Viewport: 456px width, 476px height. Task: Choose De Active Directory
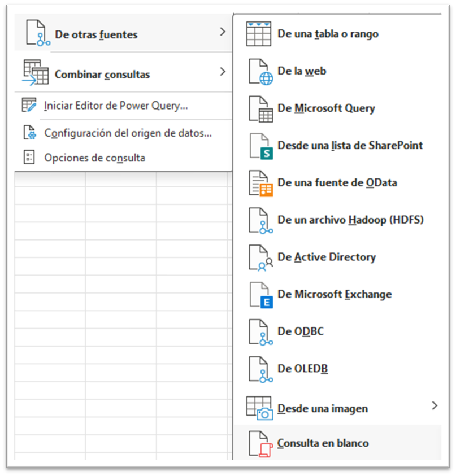click(338, 257)
